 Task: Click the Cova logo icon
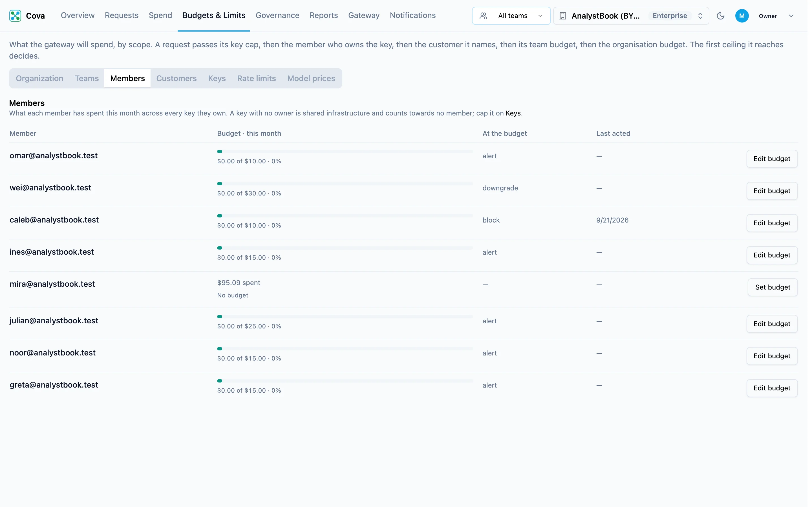coord(15,16)
